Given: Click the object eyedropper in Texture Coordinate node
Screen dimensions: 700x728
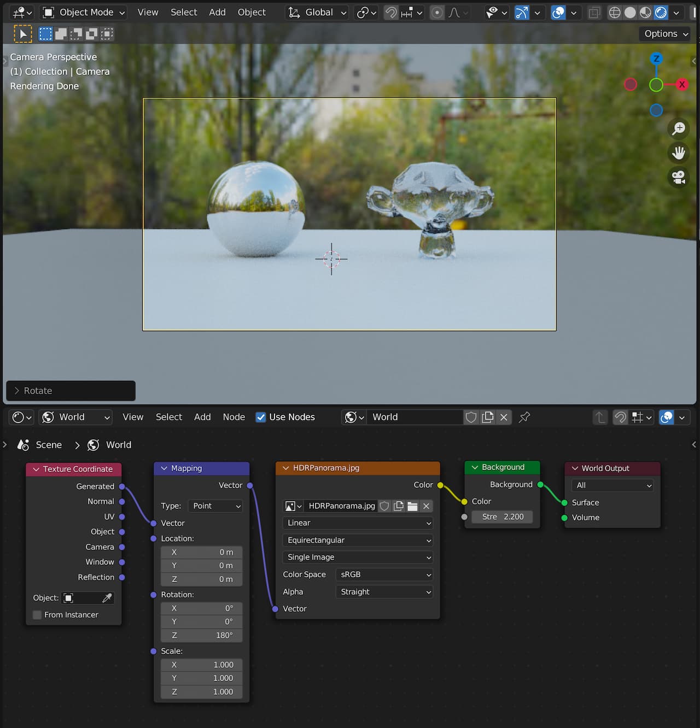Looking at the screenshot, I should tap(107, 598).
